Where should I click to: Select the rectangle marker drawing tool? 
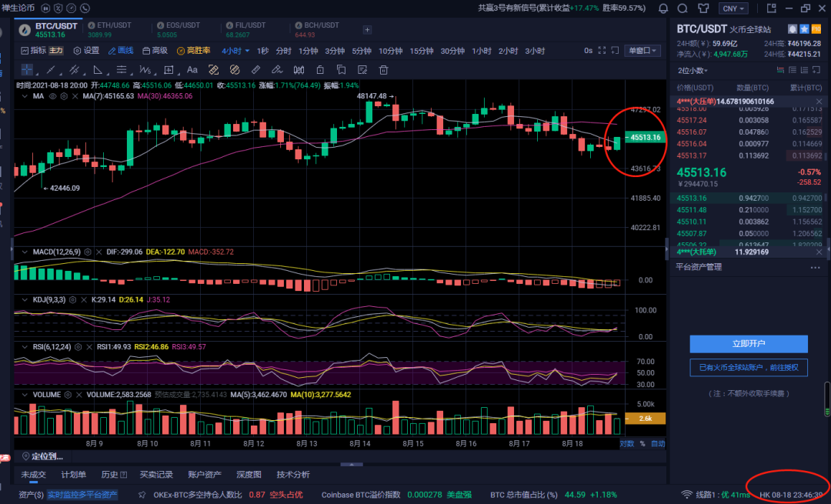pos(169,70)
